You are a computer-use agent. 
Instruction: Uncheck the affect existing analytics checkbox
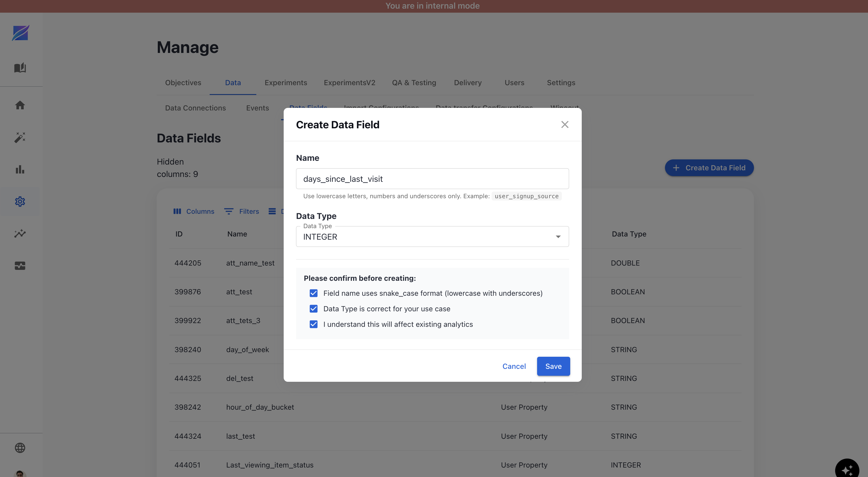pyautogui.click(x=313, y=324)
